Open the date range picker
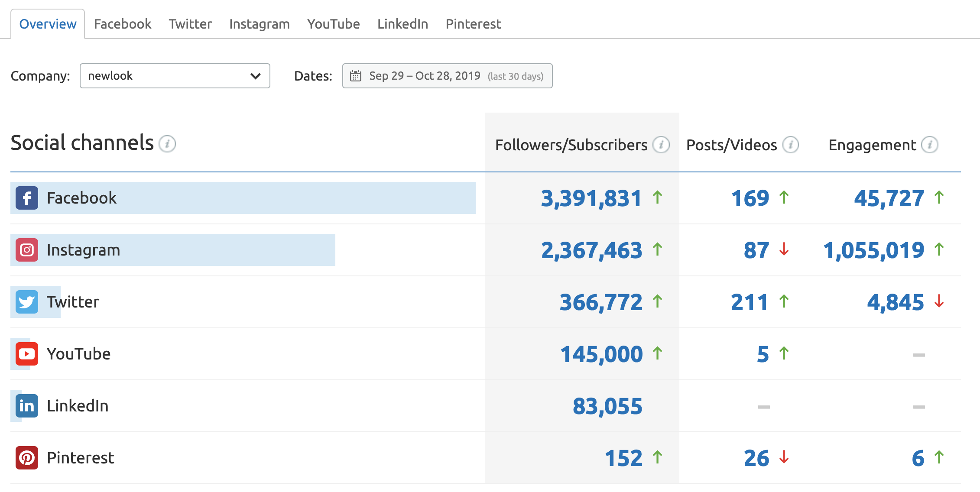This screenshot has width=980, height=492. (447, 76)
